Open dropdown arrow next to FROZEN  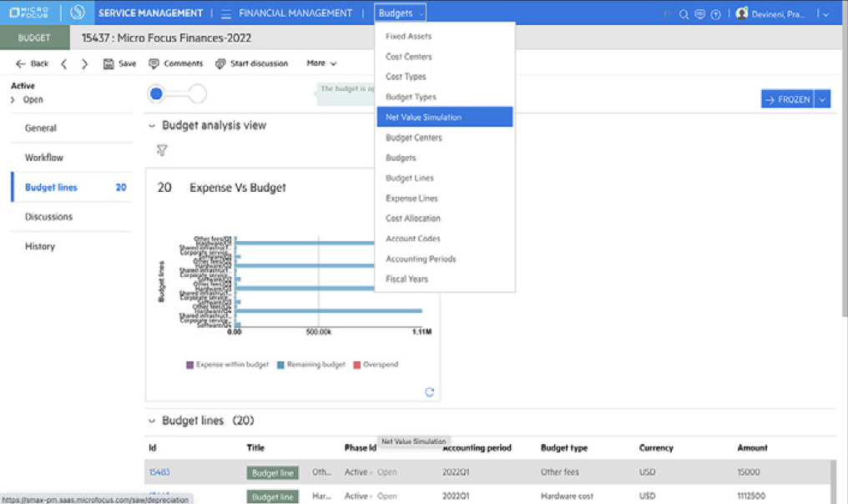[823, 99]
